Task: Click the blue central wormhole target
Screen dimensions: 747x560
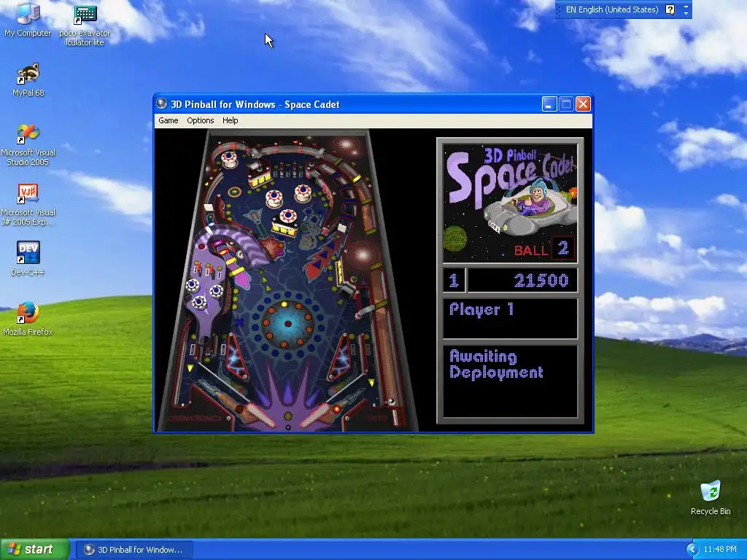Action: pos(287,324)
